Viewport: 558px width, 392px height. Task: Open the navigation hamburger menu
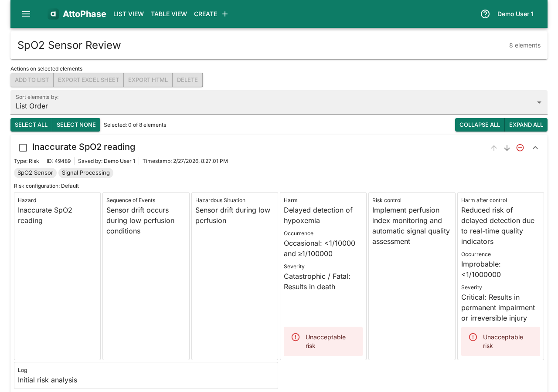[x=25, y=14]
